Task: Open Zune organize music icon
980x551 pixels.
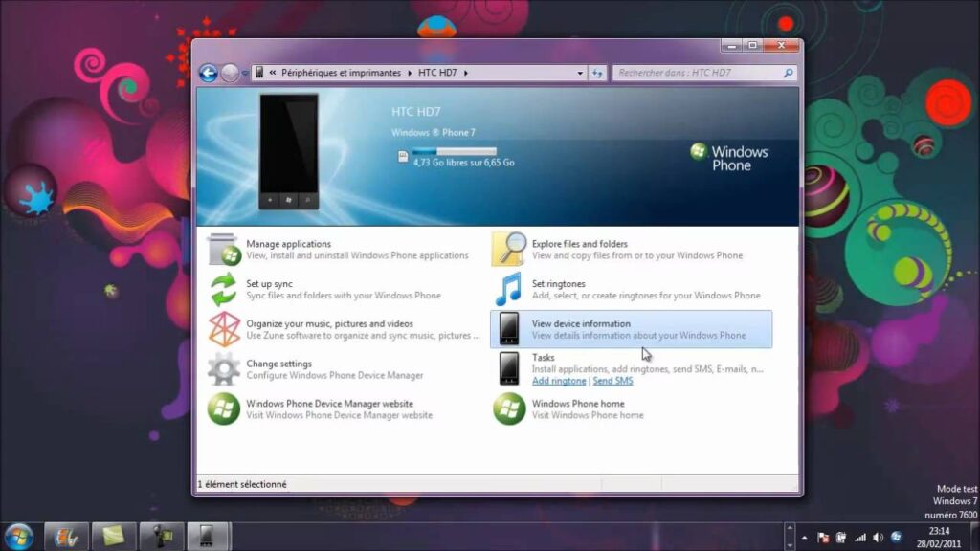Action: point(224,329)
